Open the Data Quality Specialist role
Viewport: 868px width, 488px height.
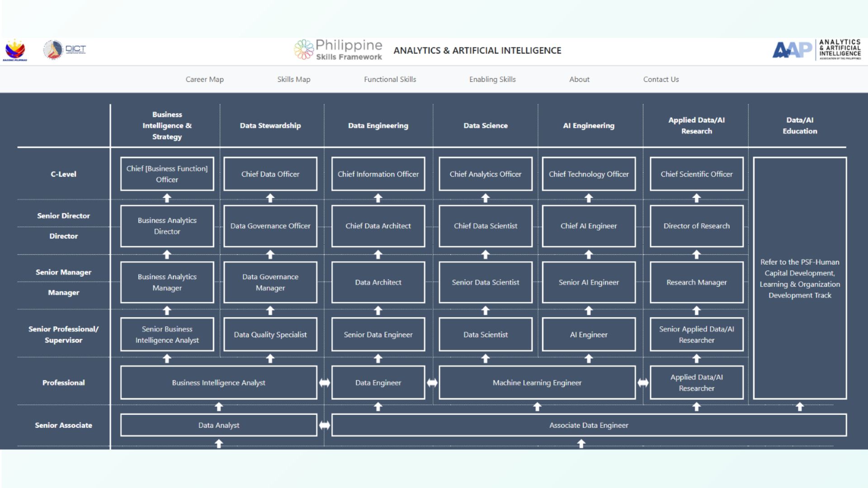(x=270, y=335)
